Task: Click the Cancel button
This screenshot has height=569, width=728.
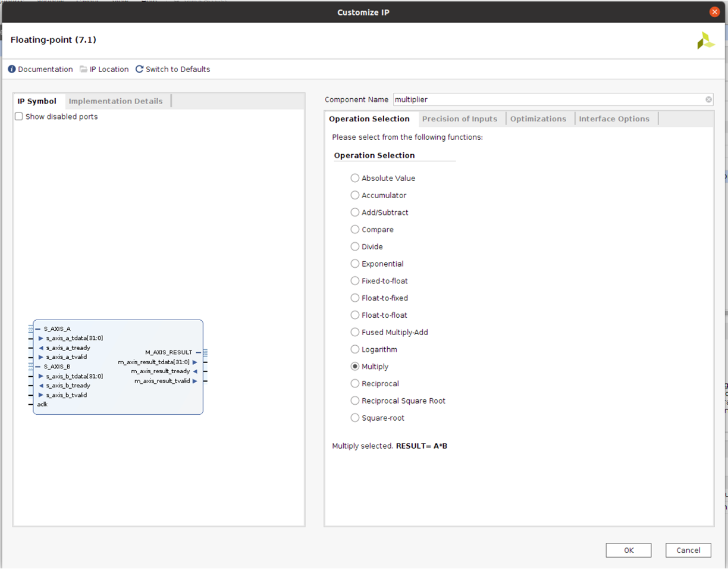Action: pyautogui.click(x=688, y=551)
